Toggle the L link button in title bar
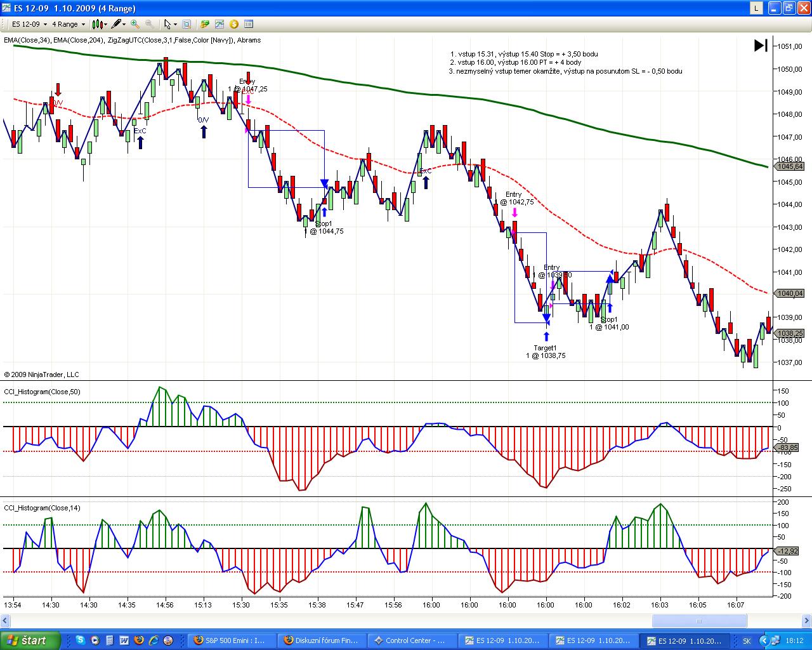Image resolution: width=812 pixels, height=650 pixels. click(756, 8)
